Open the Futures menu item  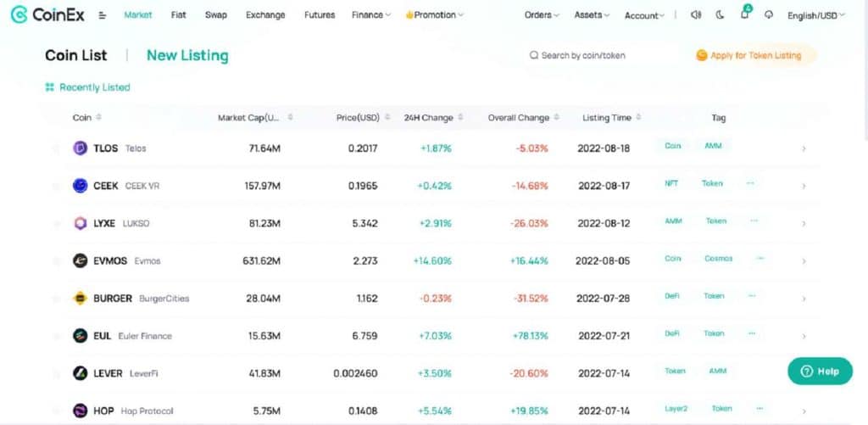point(320,15)
